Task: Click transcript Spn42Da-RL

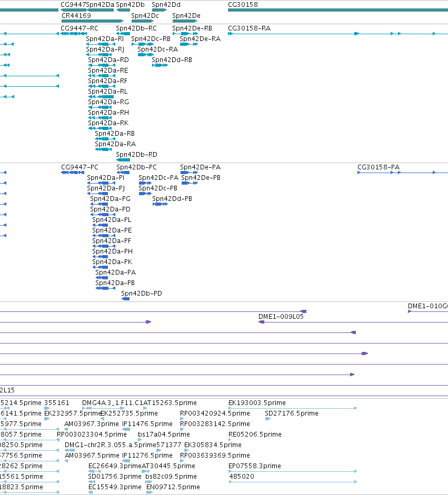Action: (108, 91)
